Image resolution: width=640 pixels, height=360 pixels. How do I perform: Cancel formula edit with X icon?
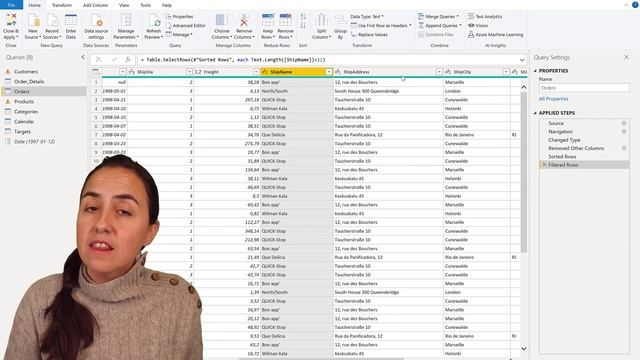tap(98, 60)
